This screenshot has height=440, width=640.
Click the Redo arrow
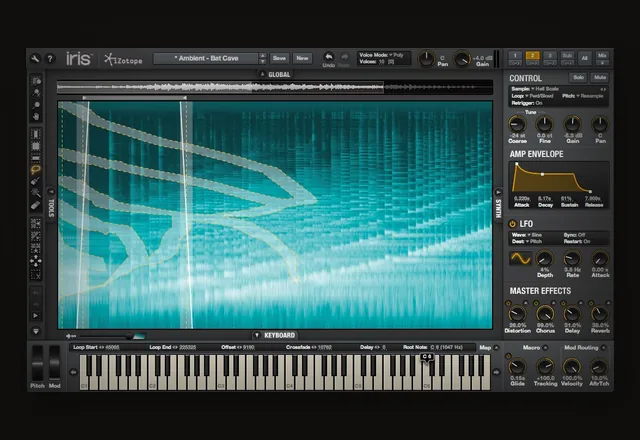pos(344,57)
